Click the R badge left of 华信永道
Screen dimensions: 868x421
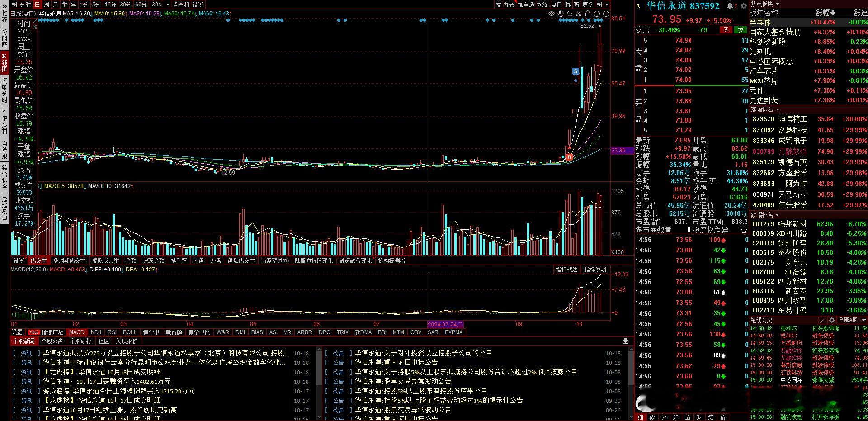click(638, 6)
